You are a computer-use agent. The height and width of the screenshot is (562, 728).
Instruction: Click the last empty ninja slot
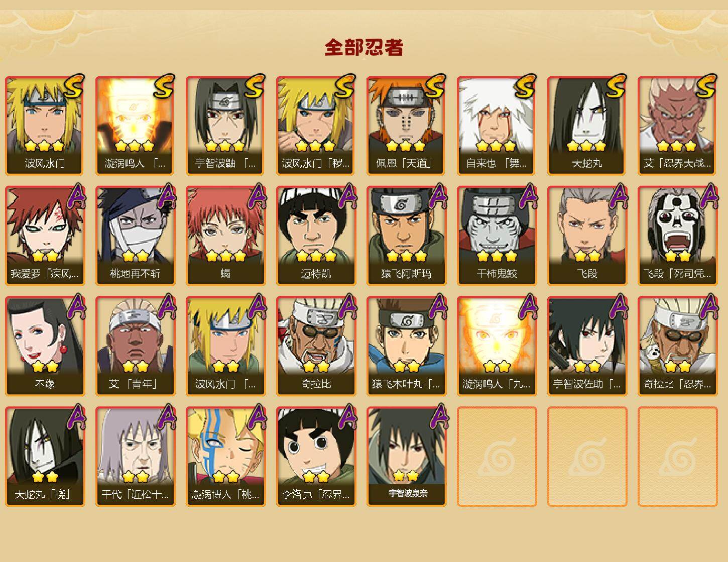point(677,457)
